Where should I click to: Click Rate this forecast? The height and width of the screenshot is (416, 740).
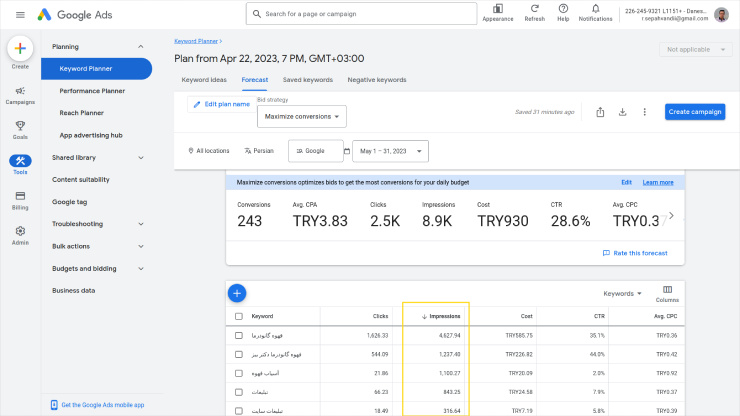pos(635,253)
